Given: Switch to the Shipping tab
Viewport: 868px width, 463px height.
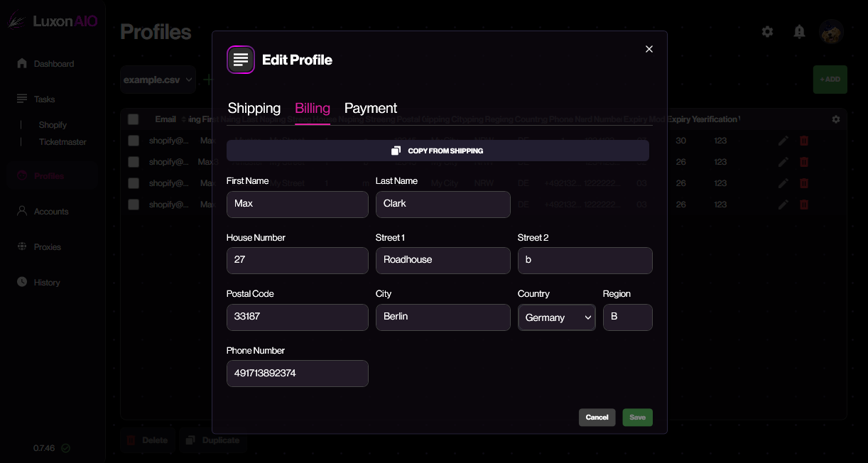Looking at the screenshot, I should [x=254, y=108].
